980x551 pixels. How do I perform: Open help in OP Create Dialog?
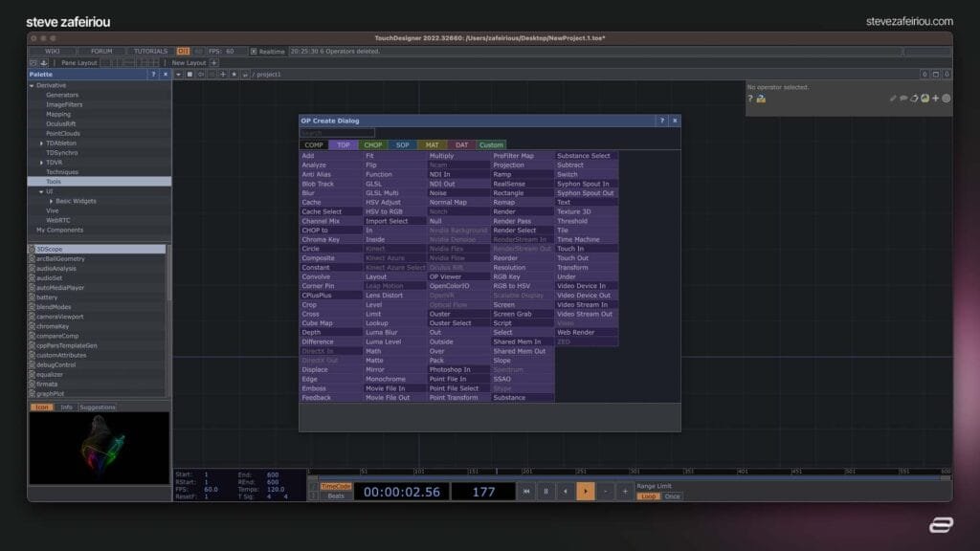662,121
